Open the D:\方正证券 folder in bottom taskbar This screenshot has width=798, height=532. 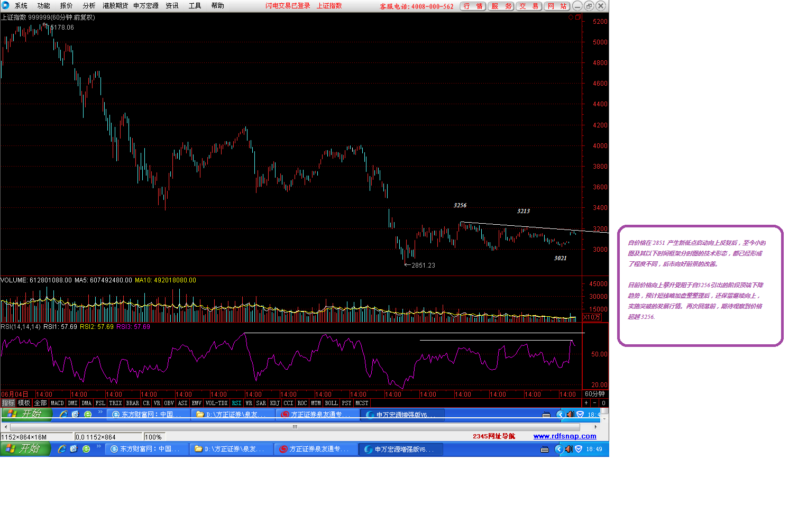point(231,449)
